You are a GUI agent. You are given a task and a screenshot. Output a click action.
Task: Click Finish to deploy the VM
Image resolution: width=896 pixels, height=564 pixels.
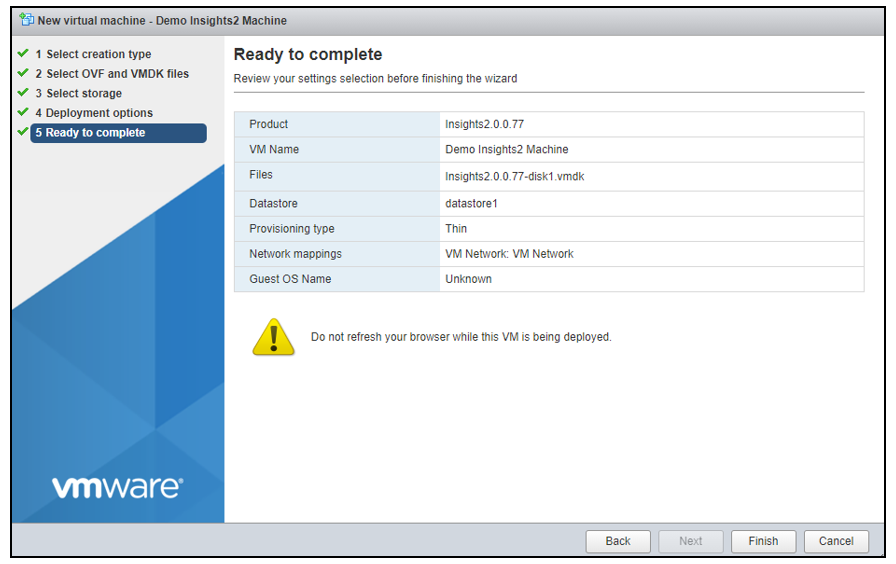(763, 541)
